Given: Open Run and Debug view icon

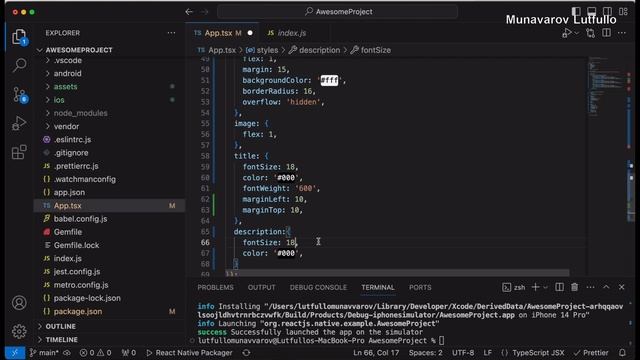Looking at the screenshot, I should coord(19,123).
